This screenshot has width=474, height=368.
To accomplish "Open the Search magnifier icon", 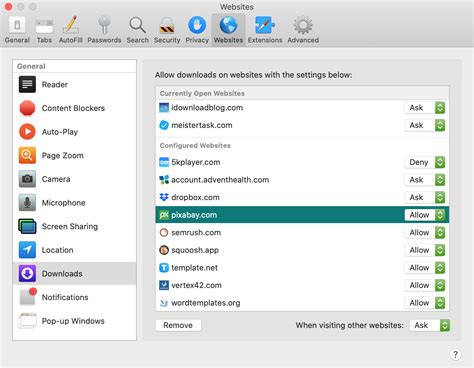I will pos(137,25).
